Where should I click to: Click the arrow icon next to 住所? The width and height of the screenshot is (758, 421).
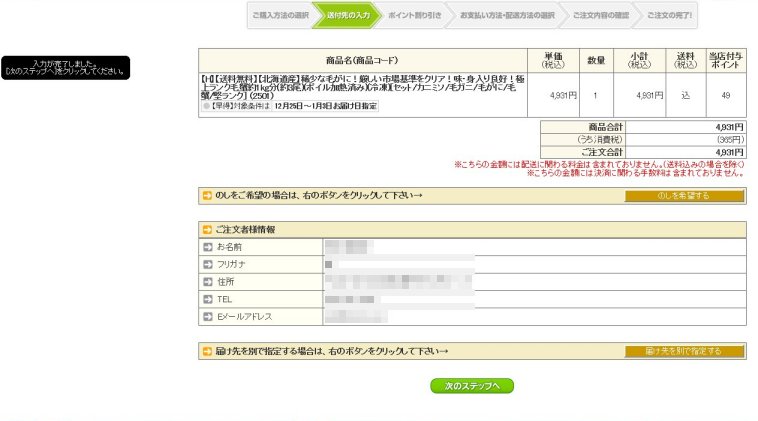click(209, 281)
